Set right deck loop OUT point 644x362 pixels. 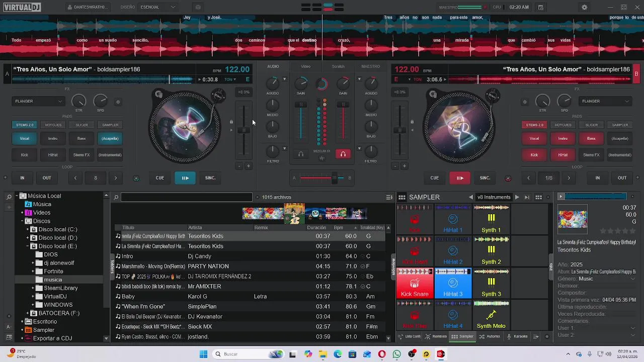pyautogui.click(x=622, y=177)
